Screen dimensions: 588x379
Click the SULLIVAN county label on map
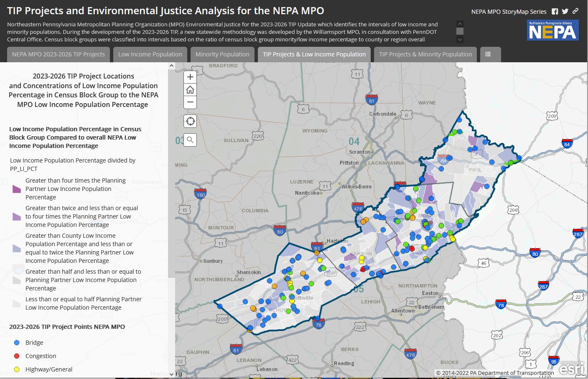click(x=236, y=140)
